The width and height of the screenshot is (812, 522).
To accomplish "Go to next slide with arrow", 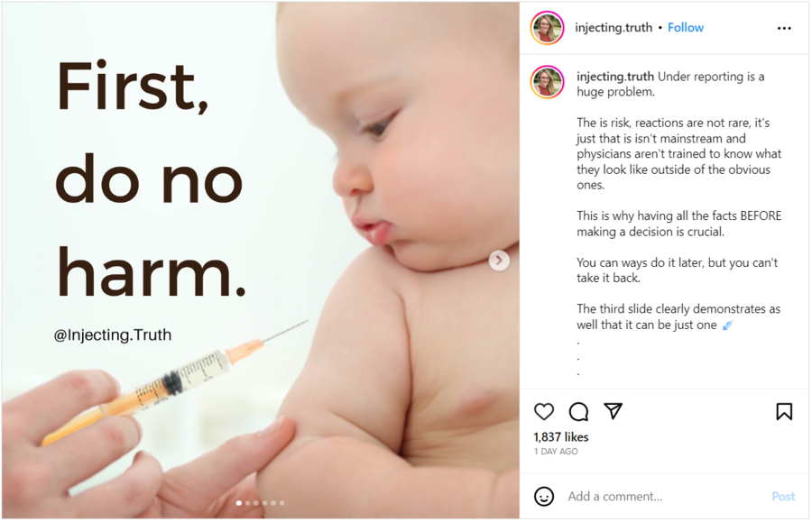I will coord(499,261).
